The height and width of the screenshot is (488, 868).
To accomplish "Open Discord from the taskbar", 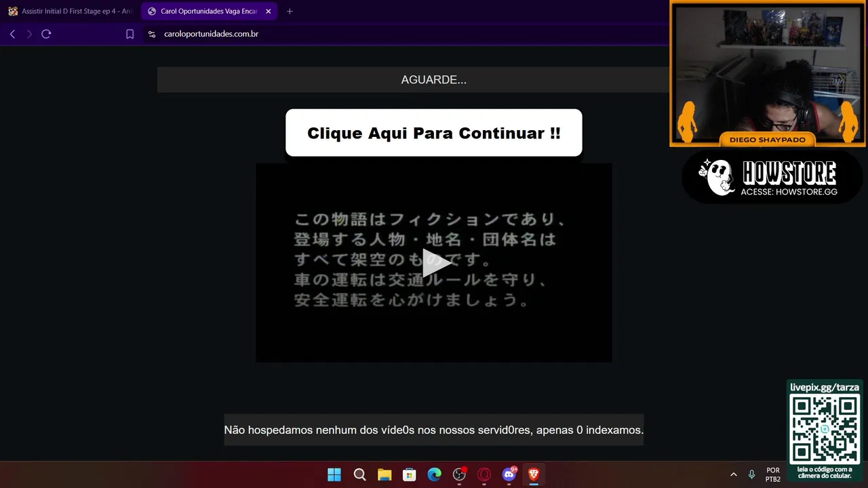I will [x=509, y=474].
